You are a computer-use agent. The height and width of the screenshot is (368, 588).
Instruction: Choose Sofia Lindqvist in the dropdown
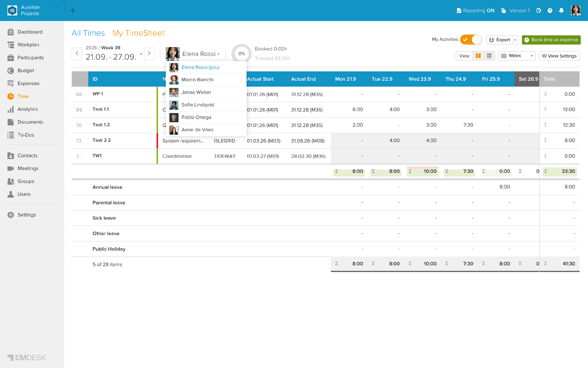coord(206,105)
